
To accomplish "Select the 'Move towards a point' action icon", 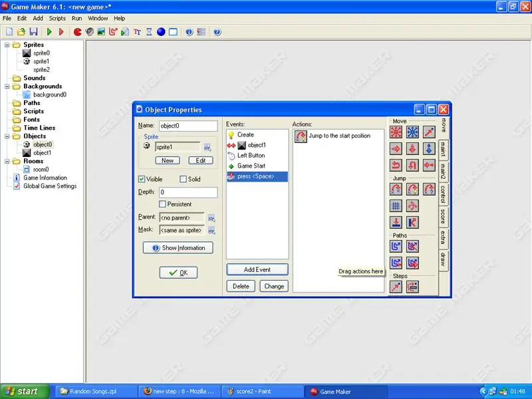I will coord(429,132).
